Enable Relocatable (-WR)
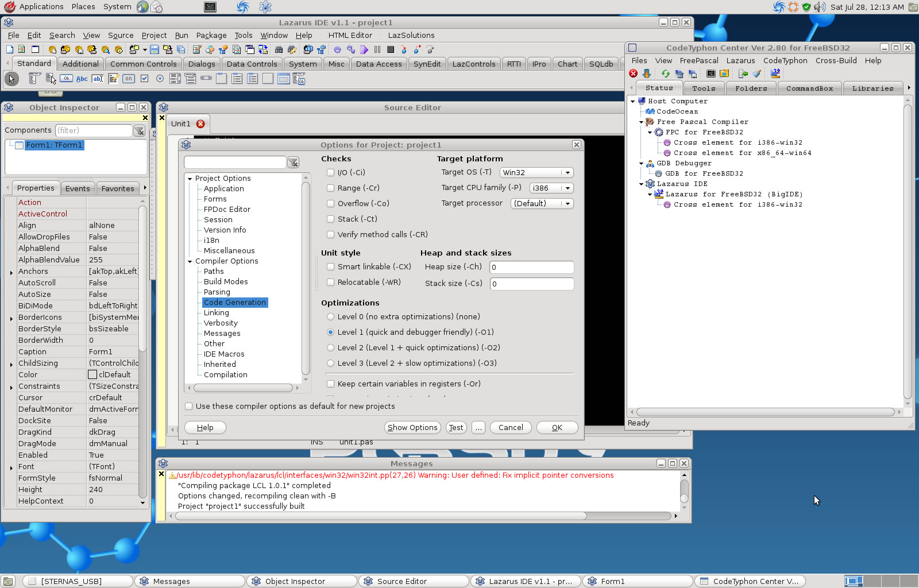The width and height of the screenshot is (919, 588). click(331, 282)
